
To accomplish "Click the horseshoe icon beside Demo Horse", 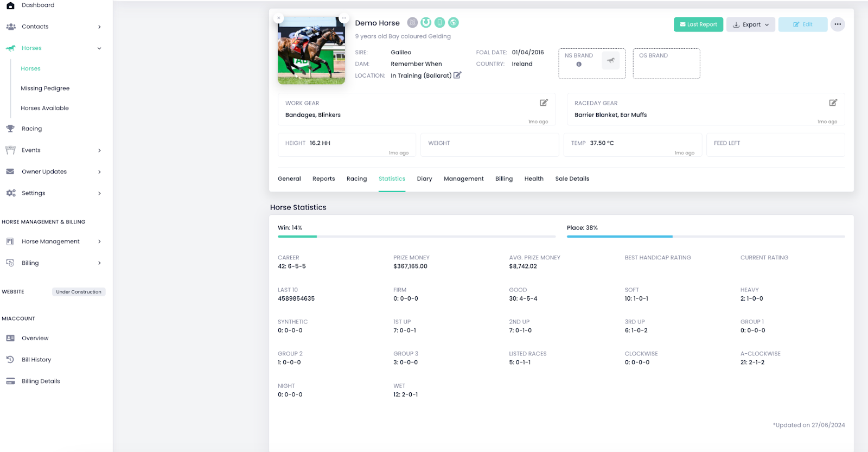I will [426, 22].
